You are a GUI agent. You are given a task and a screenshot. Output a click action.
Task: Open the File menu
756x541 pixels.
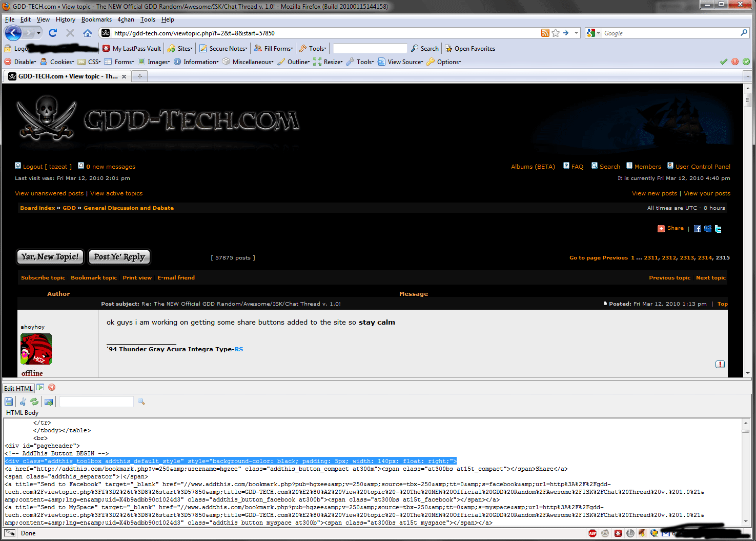tap(10, 19)
